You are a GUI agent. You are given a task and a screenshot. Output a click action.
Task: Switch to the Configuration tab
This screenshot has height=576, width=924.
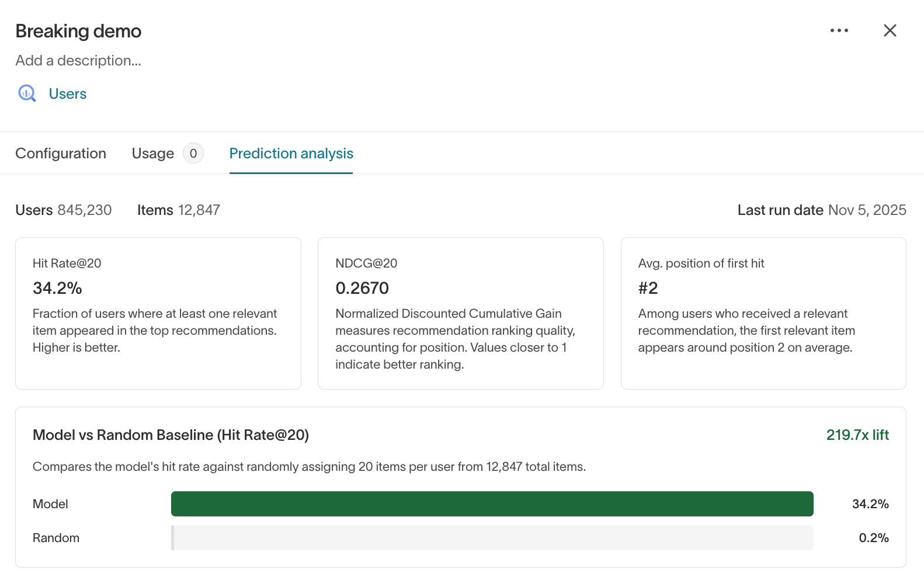point(61,153)
